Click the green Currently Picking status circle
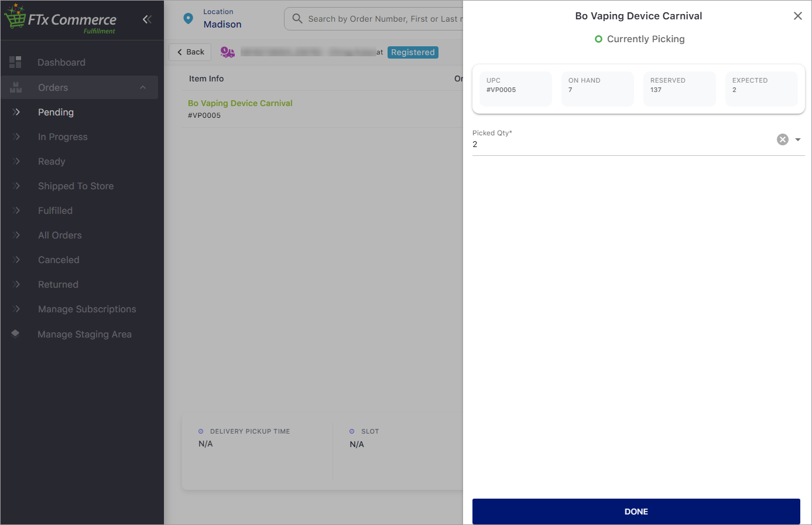Image resolution: width=812 pixels, height=525 pixels. [598, 39]
